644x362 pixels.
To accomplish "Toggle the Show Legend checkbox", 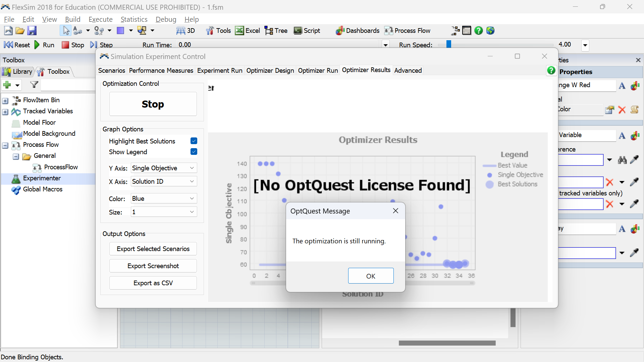I will point(194,152).
